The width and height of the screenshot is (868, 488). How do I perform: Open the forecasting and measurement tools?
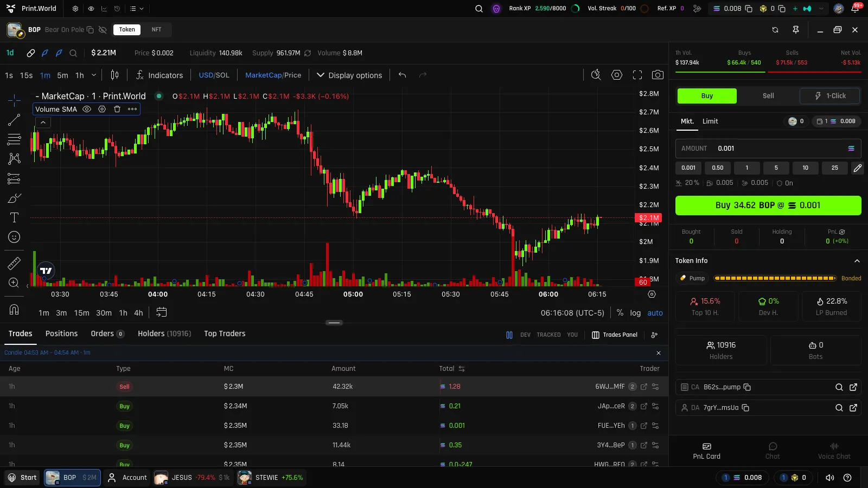(14, 178)
